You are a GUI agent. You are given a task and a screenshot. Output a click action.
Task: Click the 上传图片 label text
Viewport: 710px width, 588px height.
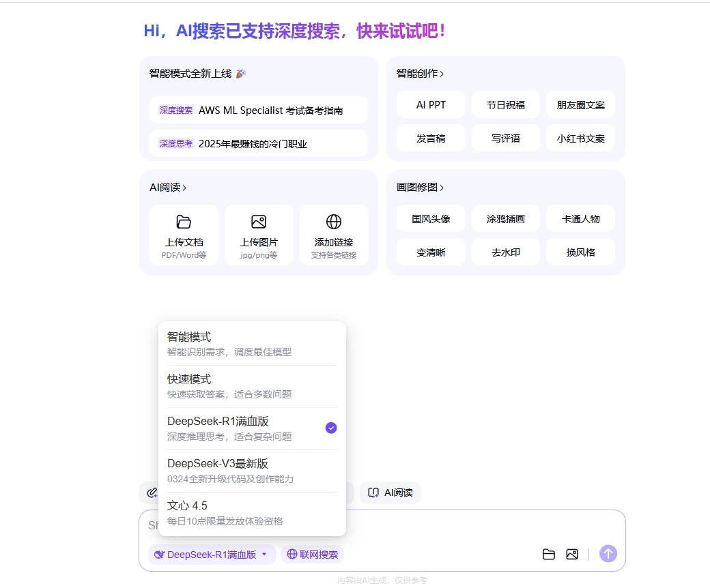pyautogui.click(x=259, y=242)
